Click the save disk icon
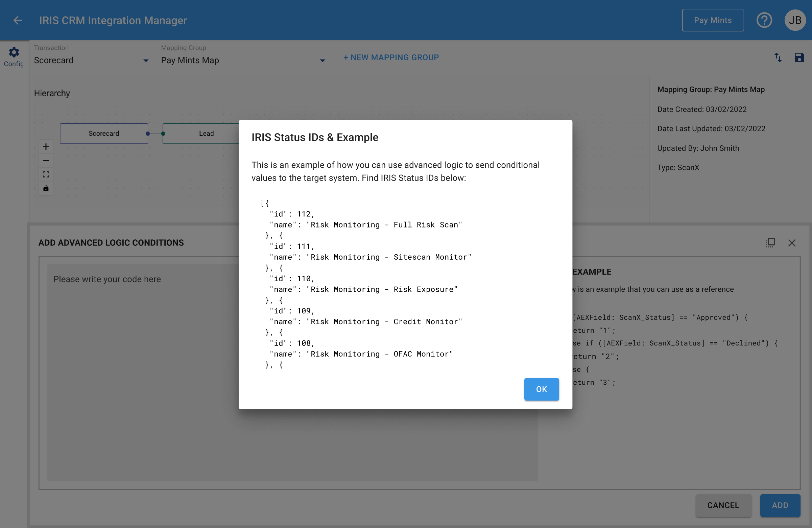Viewport: 812px width, 528px height. [799, 58]
